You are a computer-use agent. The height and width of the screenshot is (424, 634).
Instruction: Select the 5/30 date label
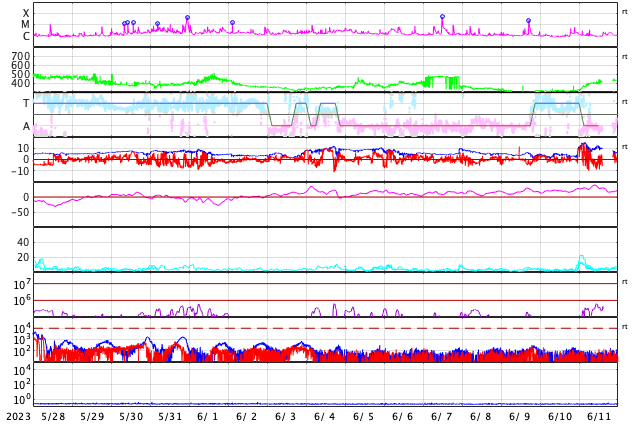point(131,416)
